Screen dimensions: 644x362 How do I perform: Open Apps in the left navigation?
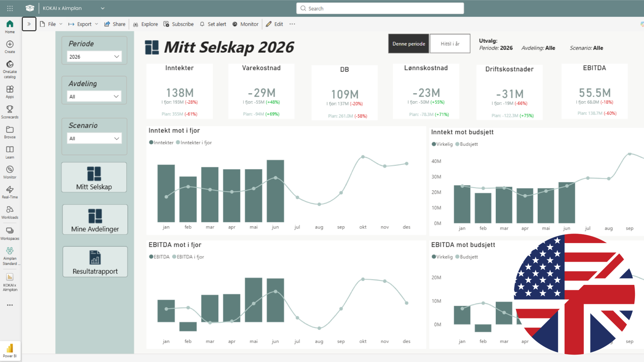point(10,92)
